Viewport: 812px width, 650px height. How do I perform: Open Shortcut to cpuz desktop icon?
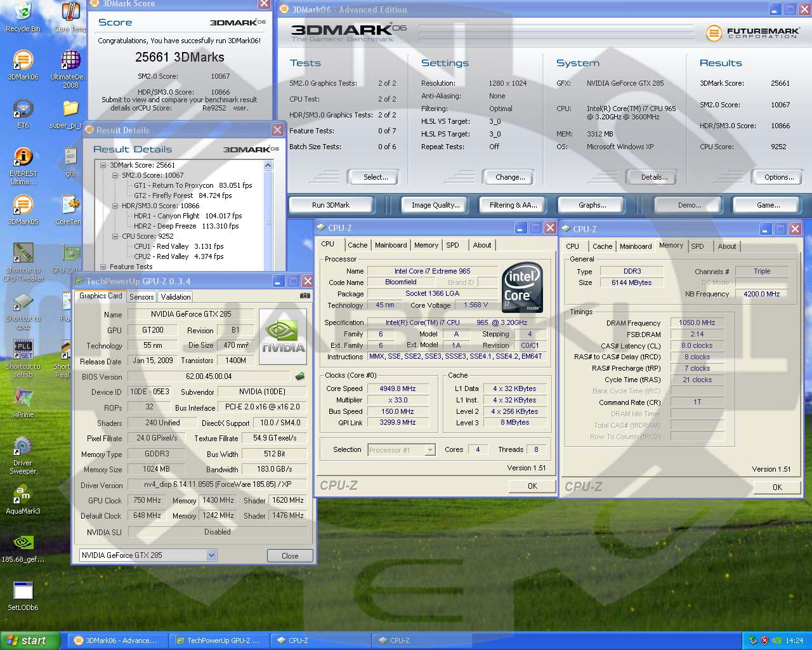(x=23, y=311)
